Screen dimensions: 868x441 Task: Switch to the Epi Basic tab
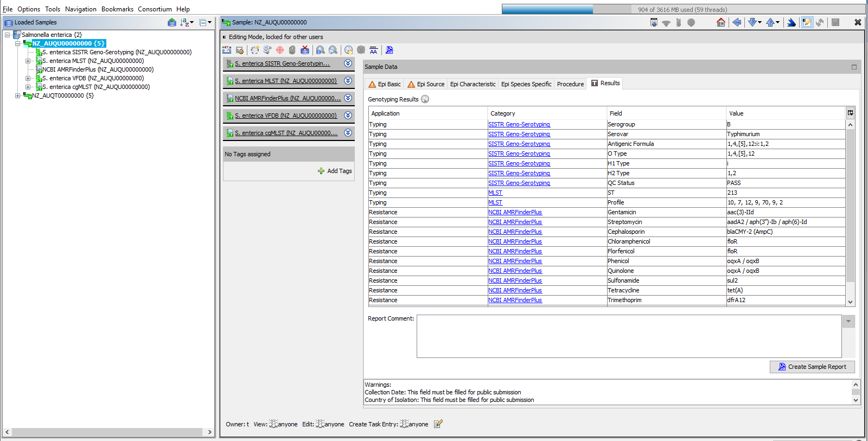(385, 84)
